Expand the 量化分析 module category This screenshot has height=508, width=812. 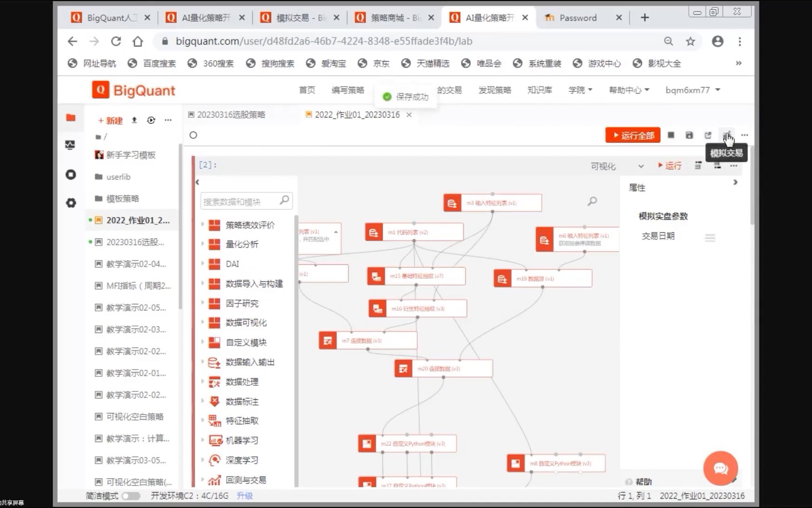pyautogui.click(x=203, y=244)
